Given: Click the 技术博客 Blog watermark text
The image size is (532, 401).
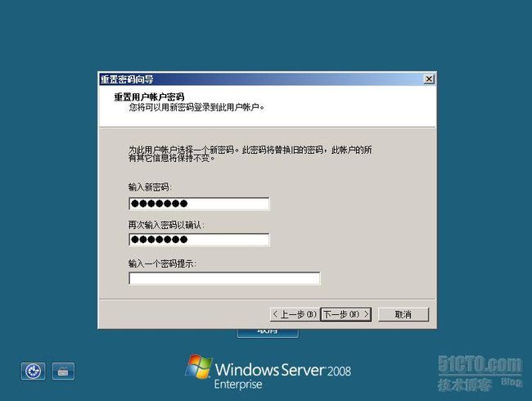Looking at the screenshot, I should pos(480,385).
